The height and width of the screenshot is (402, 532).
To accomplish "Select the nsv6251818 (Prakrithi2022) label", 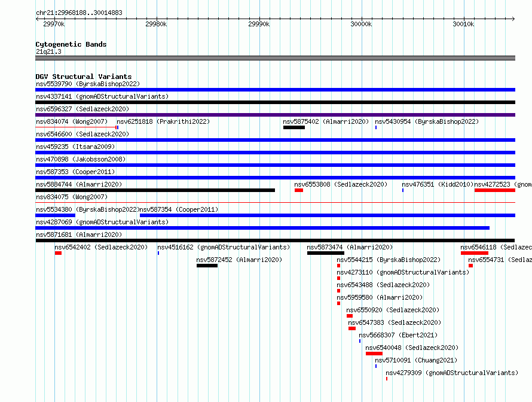I will click(x=163, y=121).
